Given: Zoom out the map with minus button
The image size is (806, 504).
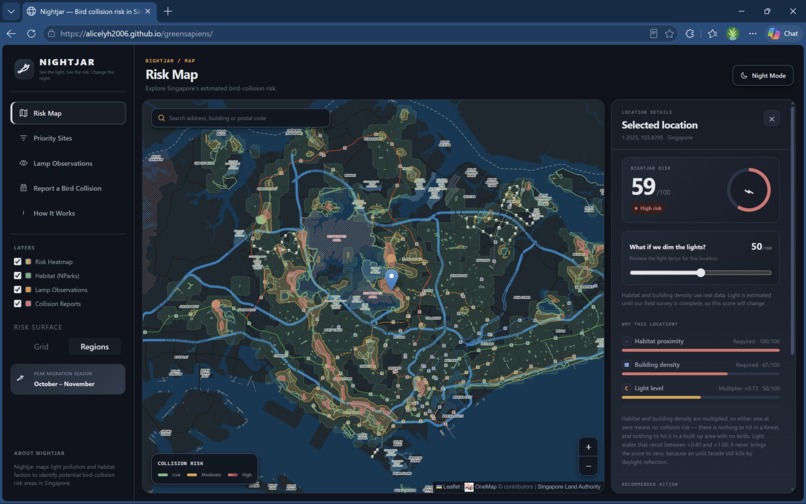Looking at the screenshot, I should click(588, 466).
